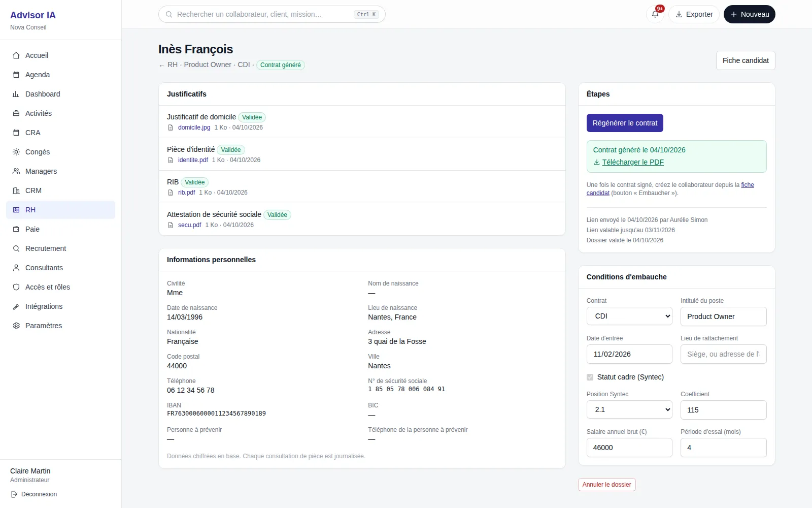Click the Exporter button
This screenshot has height=508, width=812.
pos(694,14)
